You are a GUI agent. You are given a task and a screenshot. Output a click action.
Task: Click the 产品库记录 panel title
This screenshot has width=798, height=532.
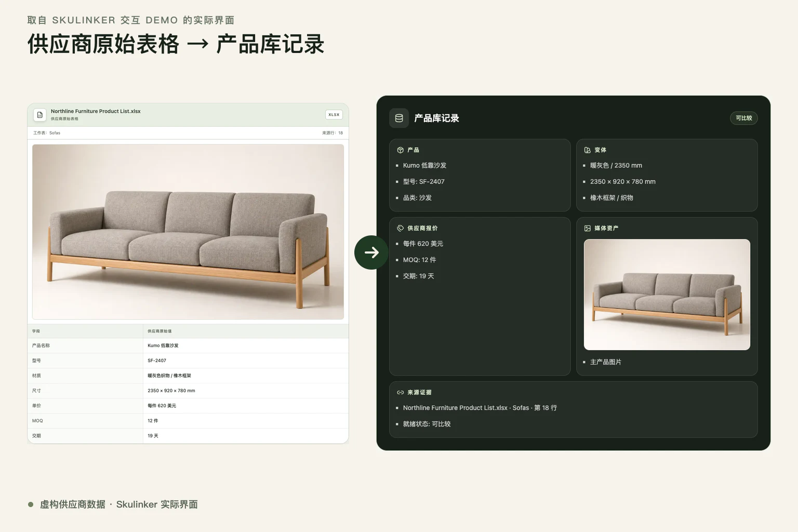(436, 118)
